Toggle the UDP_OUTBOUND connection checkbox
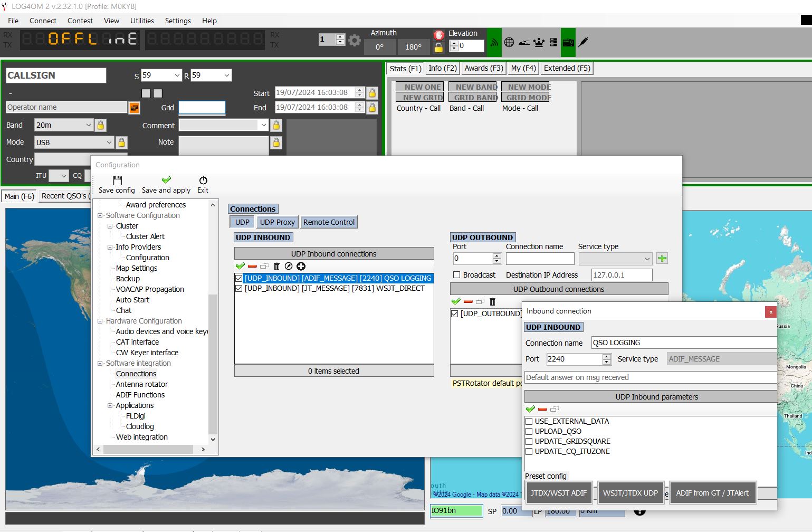 point(455,313)
